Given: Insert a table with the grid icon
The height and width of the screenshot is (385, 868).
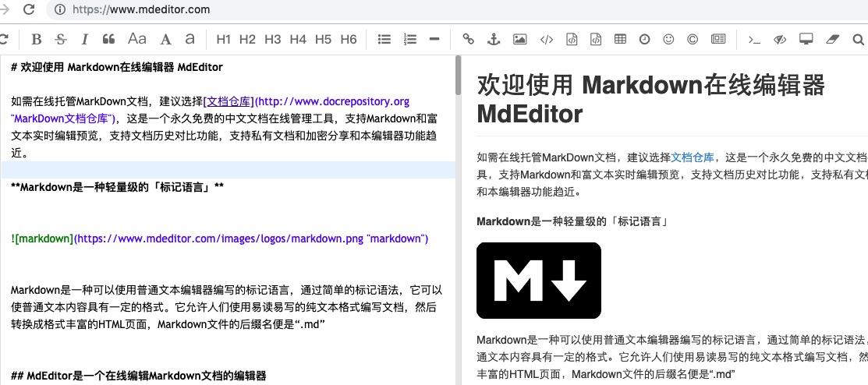Looking at the screenshot, I should [x=620, y=39].
